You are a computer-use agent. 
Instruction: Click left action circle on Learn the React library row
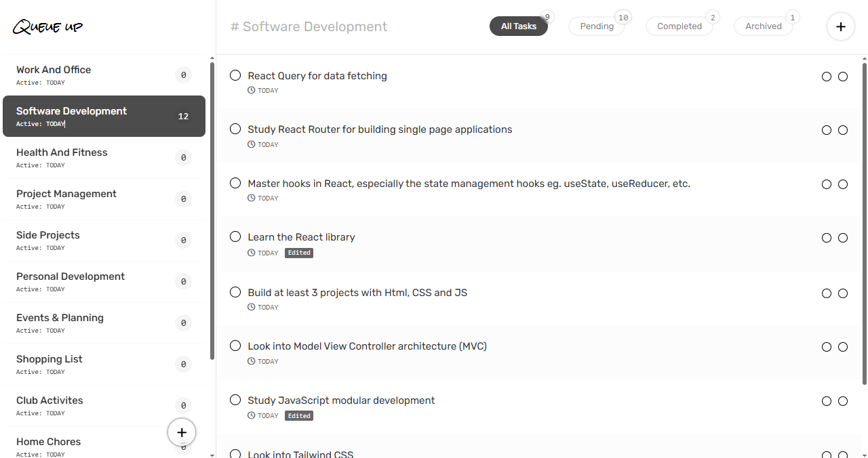coord(826,238)
